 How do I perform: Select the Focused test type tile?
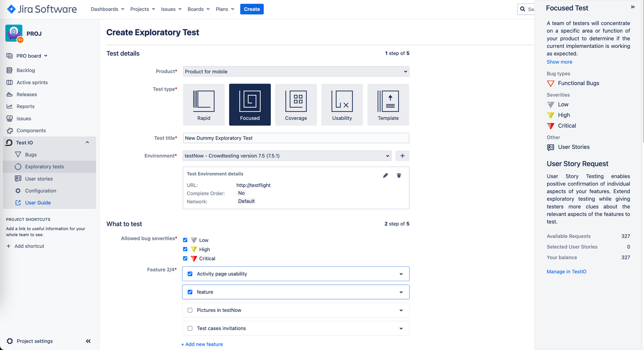[x=250, y=105]
